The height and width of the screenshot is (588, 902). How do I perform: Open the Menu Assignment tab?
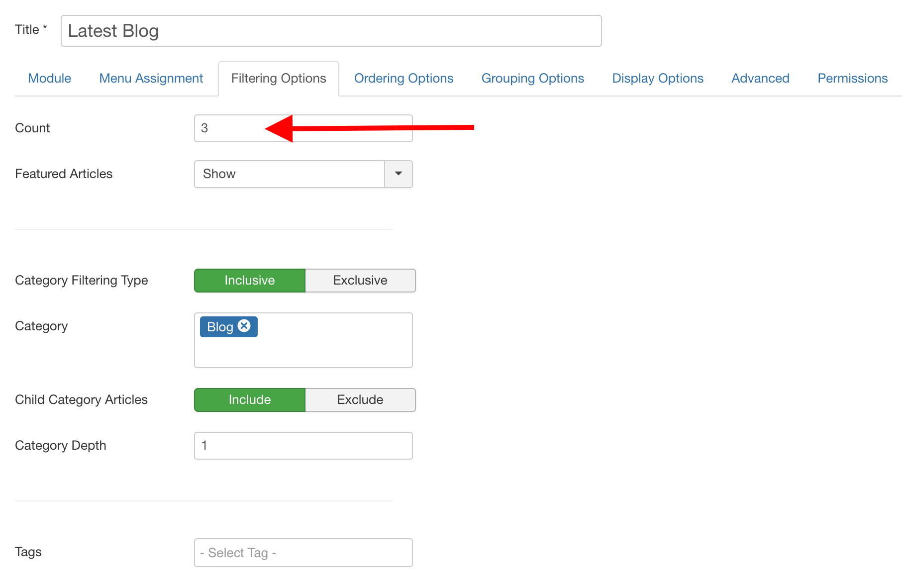(x=151, y=79)
